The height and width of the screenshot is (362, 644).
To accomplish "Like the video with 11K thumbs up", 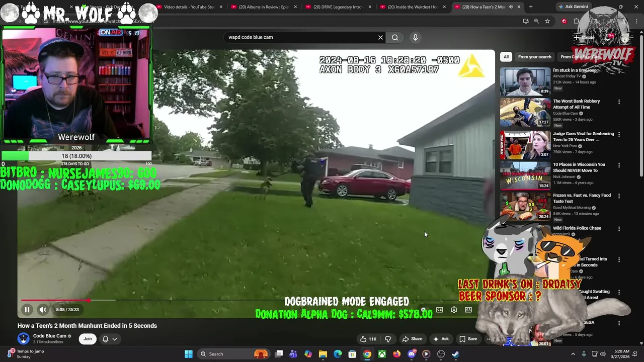I will tap(368, 339).
